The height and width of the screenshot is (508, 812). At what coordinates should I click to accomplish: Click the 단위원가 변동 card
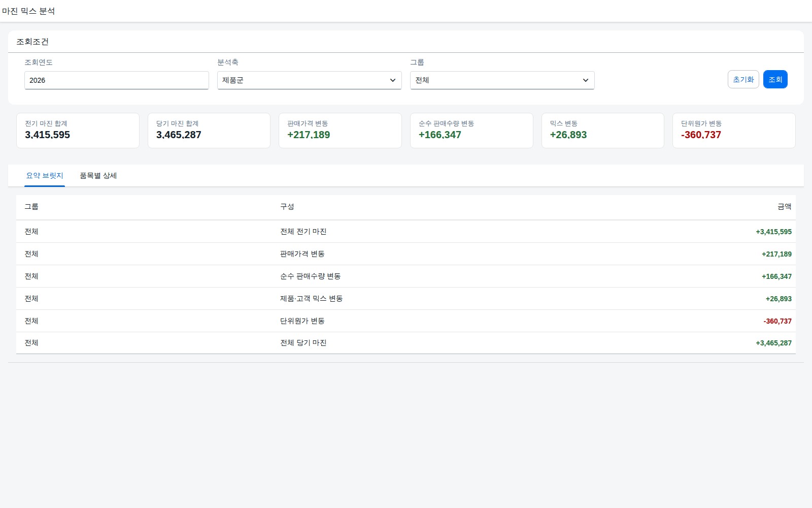tap(734, 131)
